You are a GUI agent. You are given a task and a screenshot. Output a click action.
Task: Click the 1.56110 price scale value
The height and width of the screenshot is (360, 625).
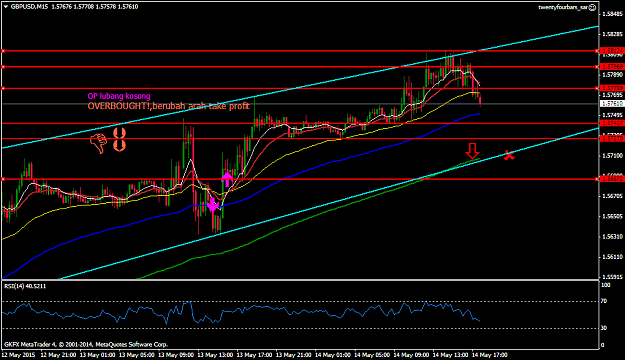612,257
